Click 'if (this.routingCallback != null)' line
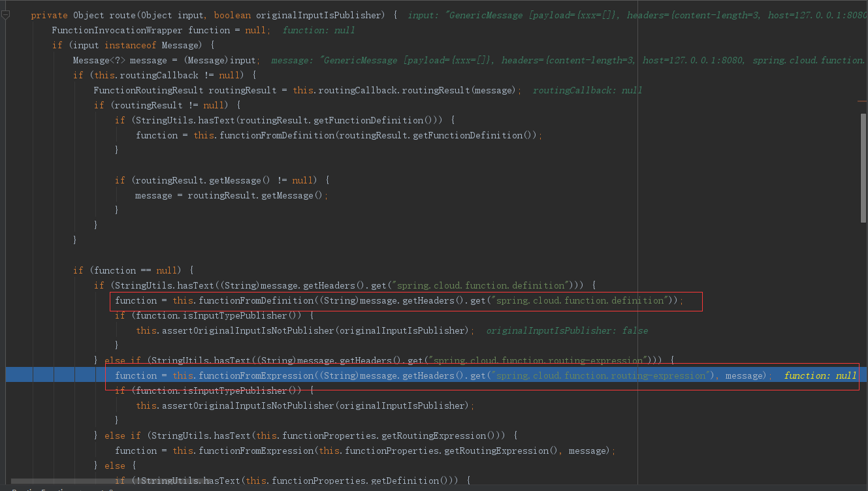 (x=165, y=75)
